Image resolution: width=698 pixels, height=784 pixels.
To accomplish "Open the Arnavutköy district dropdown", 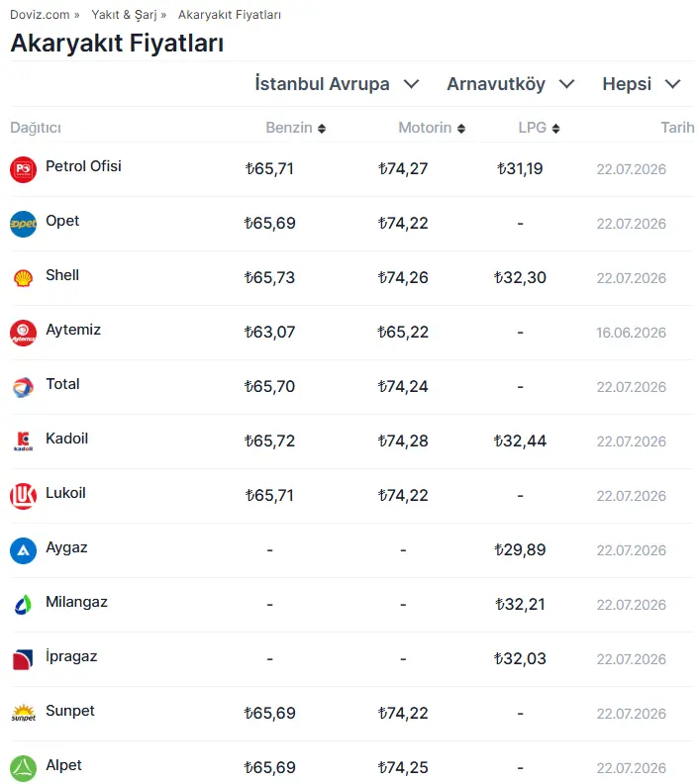I will pos(511,84).
